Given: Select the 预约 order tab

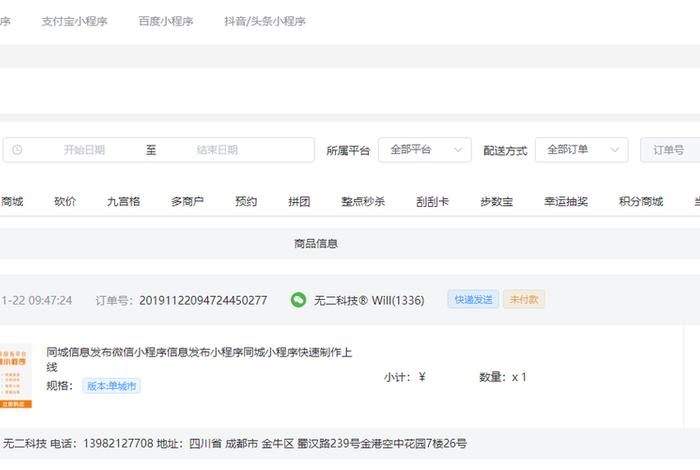Looking at the screenshot, I should click(x=246, y=202).
